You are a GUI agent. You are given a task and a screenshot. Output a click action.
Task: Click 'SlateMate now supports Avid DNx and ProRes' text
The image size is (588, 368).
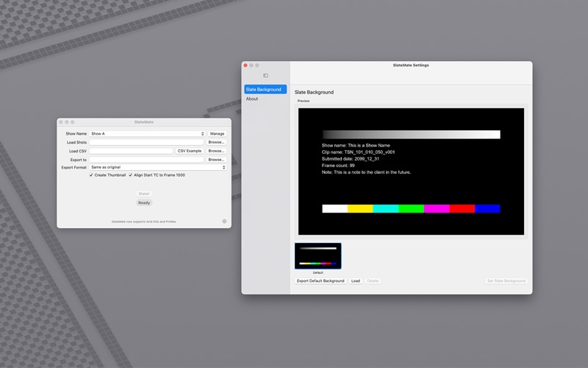pos(144,222)
